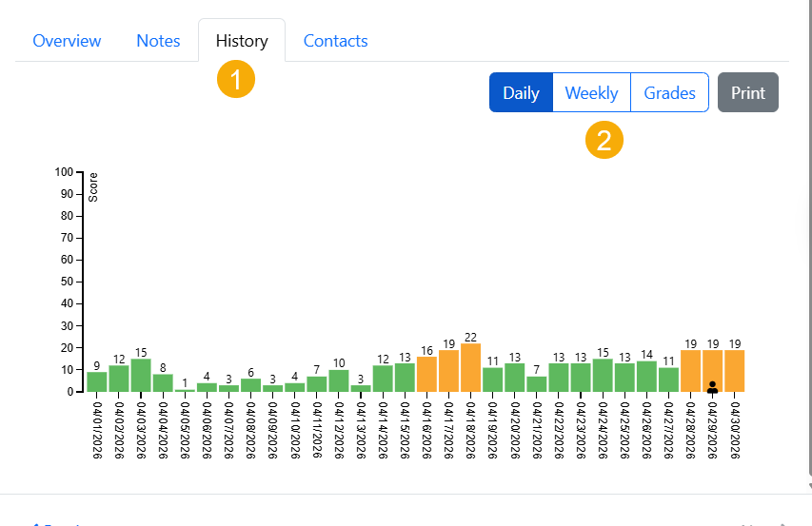This screenshot has height=526, width=812.
Task: Click the 04/13/2026 date label
Action: click(x=361, y=430)
